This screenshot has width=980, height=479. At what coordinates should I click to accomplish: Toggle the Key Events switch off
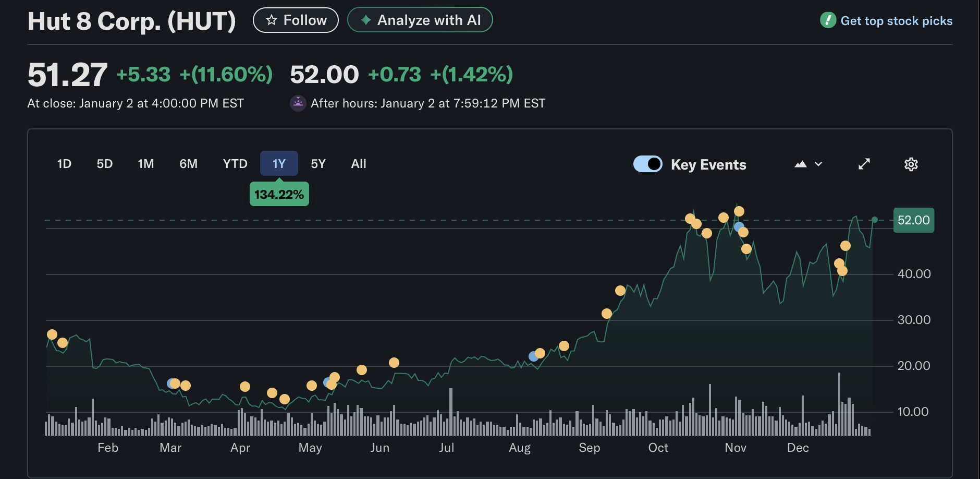[x=647, y=163]
